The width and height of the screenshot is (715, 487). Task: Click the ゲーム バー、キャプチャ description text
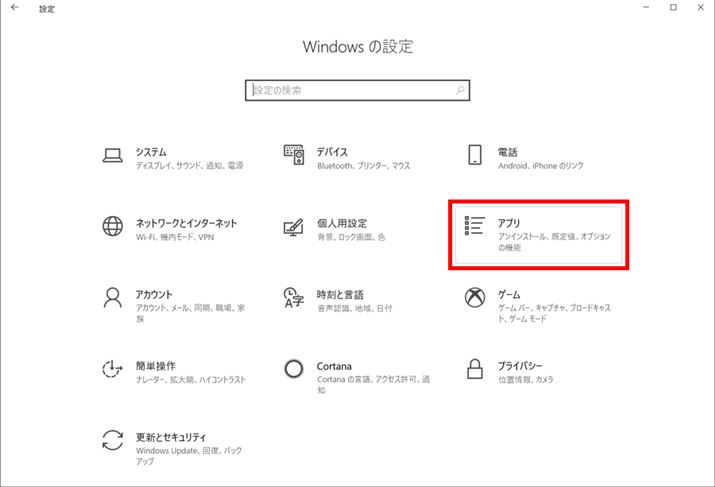[554, 313]
